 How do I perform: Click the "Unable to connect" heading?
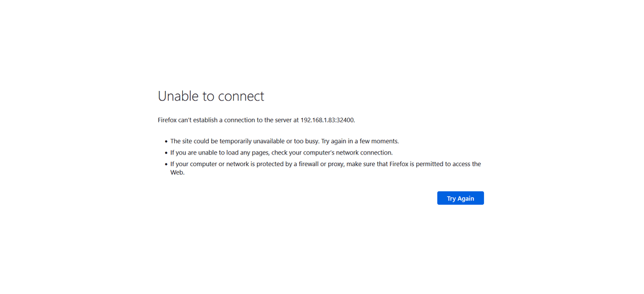[x=211, y=96]
